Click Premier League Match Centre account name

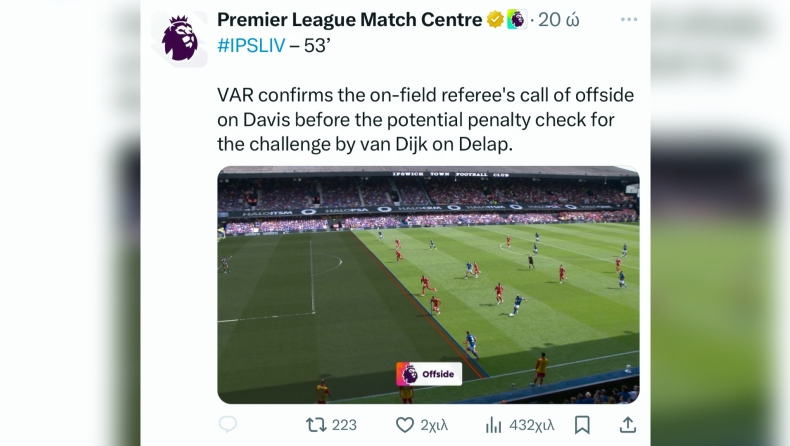(x=349, y=20)
